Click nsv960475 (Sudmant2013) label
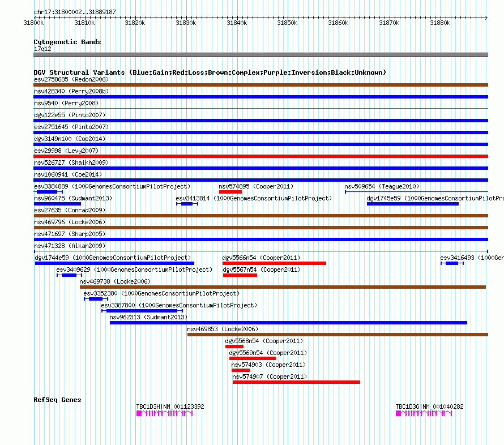Screen dimensions: 504x445 pyautogui.click(x=73, y=198)
